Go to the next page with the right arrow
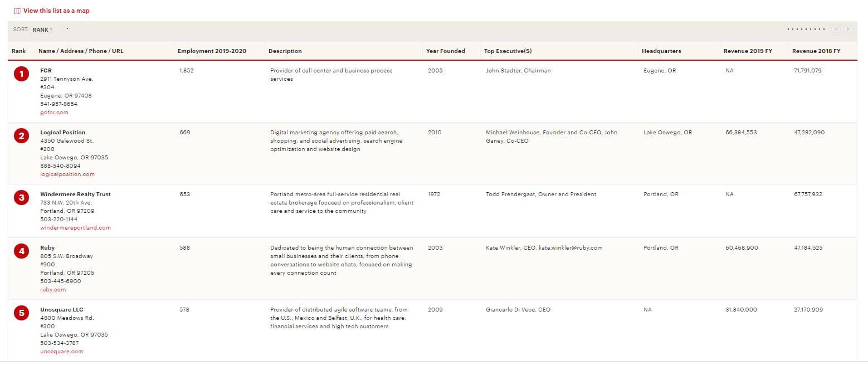This screenshot has height=365, width=868. click(848, 29)
